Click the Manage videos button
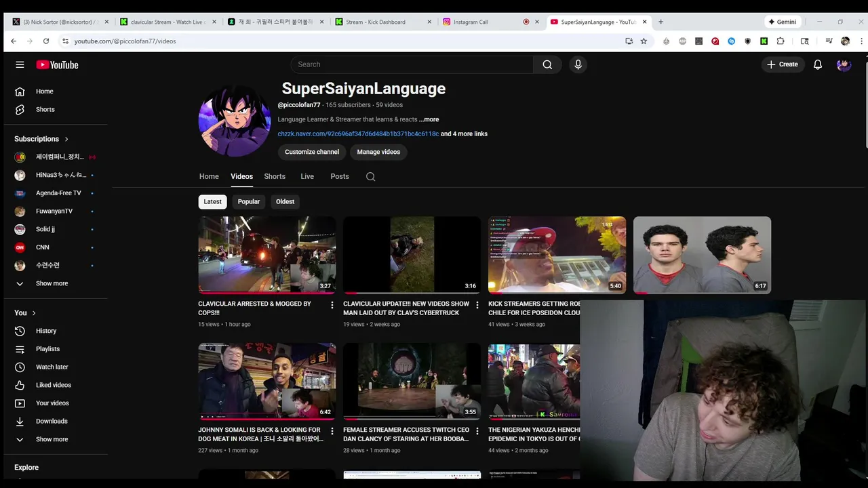Image resolution: width=868 pixels, height=488 pixels. 378,152
